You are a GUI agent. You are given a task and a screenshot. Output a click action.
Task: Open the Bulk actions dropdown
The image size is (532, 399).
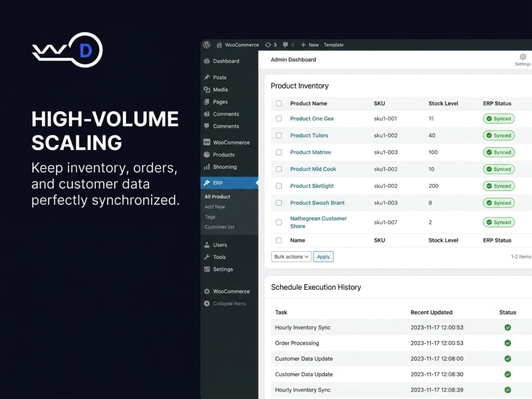click(x=291, y=257)
